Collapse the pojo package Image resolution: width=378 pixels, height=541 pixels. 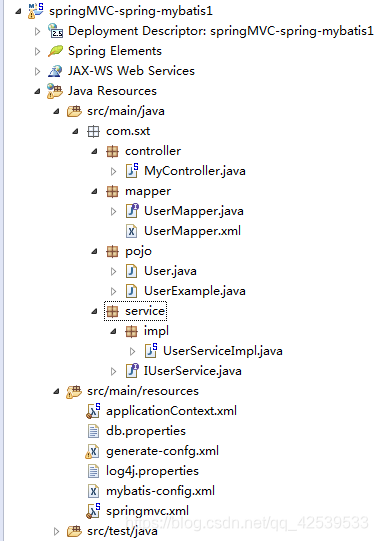click(x=94, y=252)
